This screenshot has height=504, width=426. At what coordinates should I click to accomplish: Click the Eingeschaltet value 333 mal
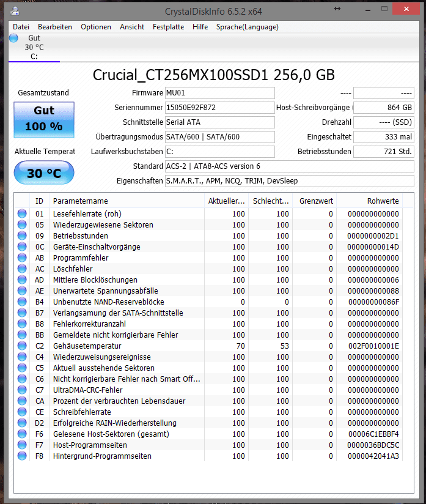click(x=384, y=137)
